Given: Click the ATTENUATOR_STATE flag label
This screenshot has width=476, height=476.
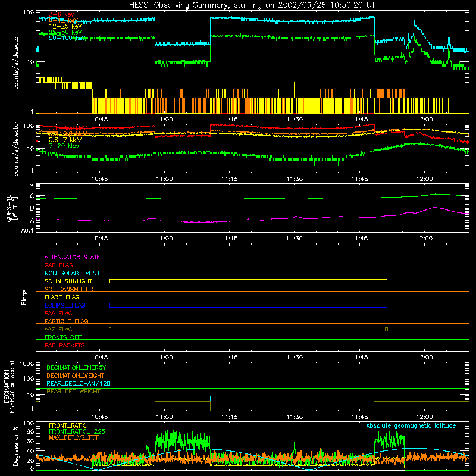Looking at the screenshot, I should pos(72,258).
